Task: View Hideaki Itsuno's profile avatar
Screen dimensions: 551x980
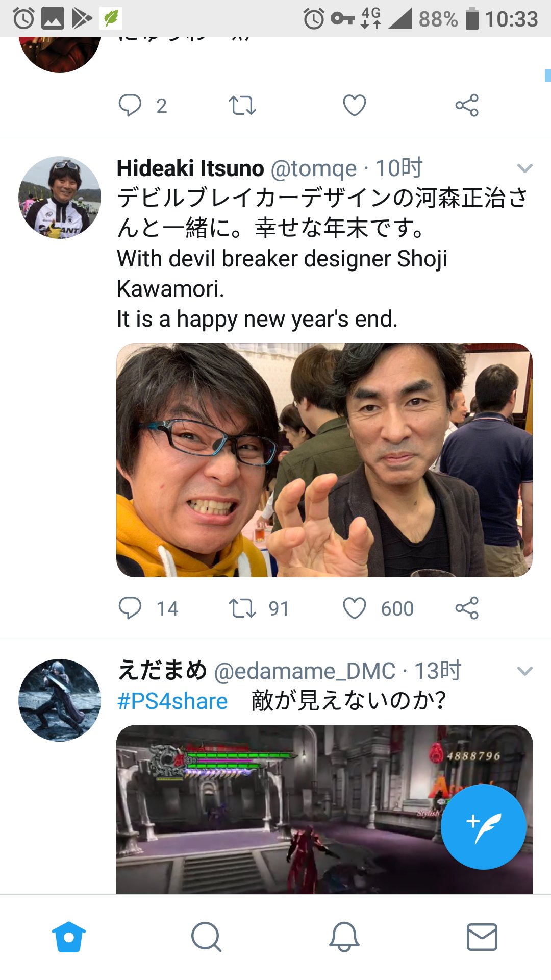Action: 60,198
